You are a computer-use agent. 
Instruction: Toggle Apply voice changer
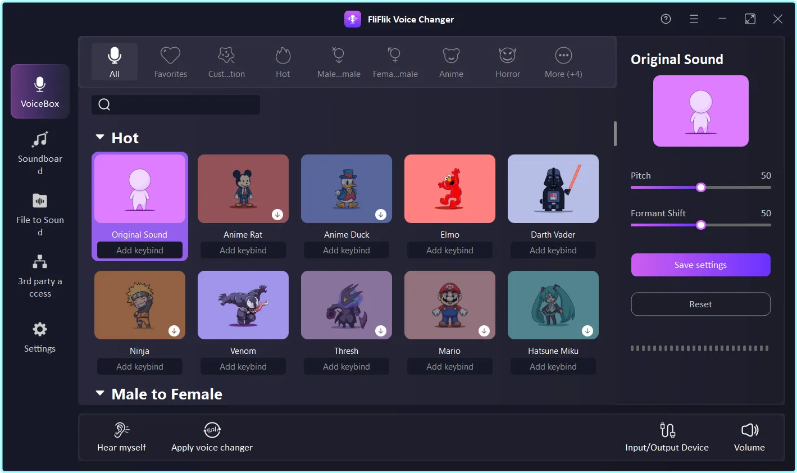point(212,437)
